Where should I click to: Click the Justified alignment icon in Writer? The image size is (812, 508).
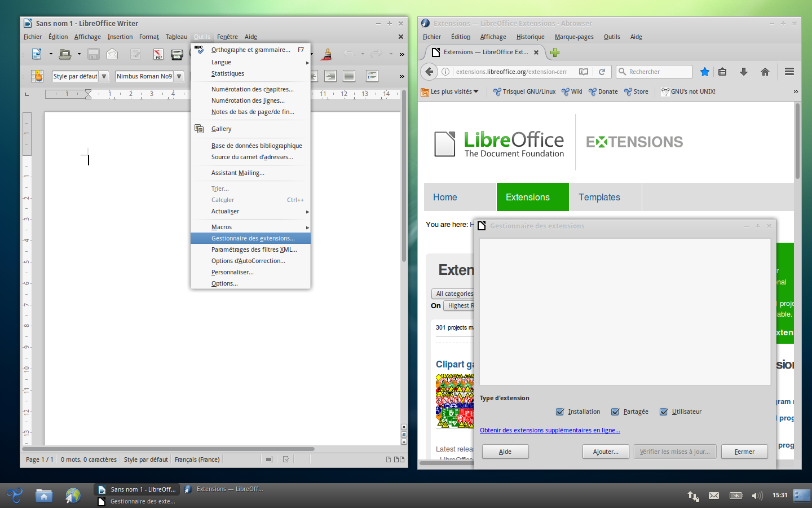coord(349,76)
